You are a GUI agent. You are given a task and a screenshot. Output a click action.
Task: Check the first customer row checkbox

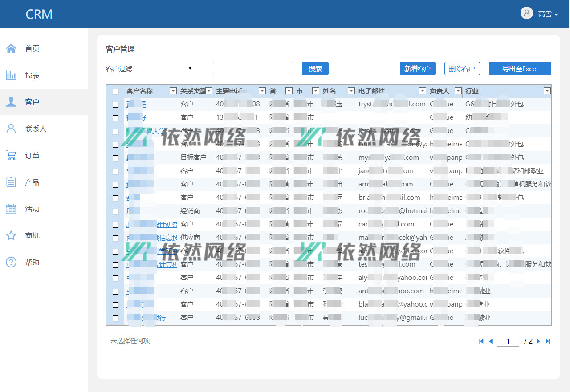tap(116, 105)
